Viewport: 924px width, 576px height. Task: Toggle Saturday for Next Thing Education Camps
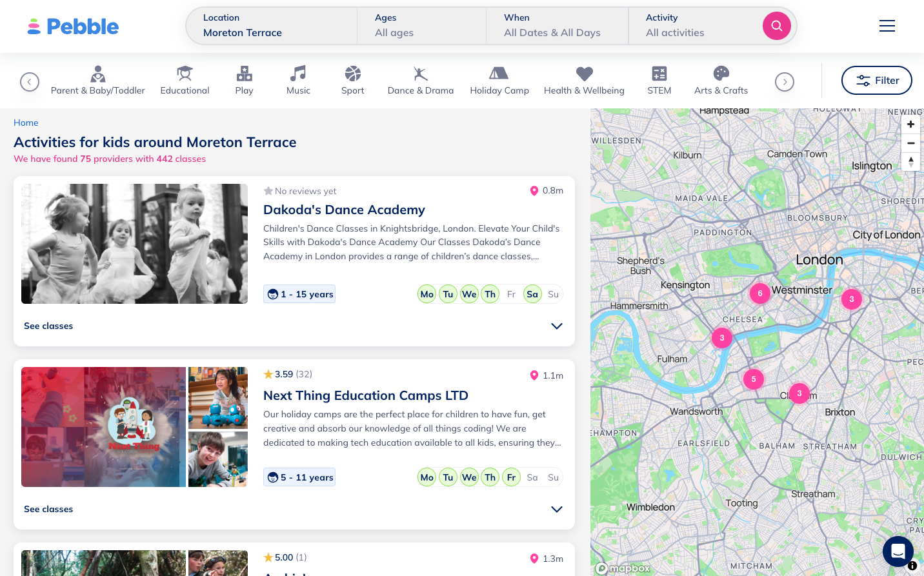[x=532, y=477]
